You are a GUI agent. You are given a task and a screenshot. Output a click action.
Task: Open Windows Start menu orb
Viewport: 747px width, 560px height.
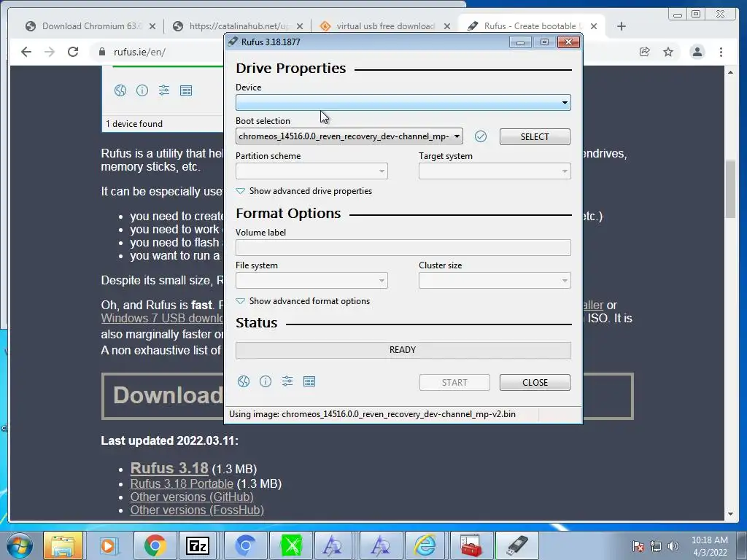pos(19,545)
